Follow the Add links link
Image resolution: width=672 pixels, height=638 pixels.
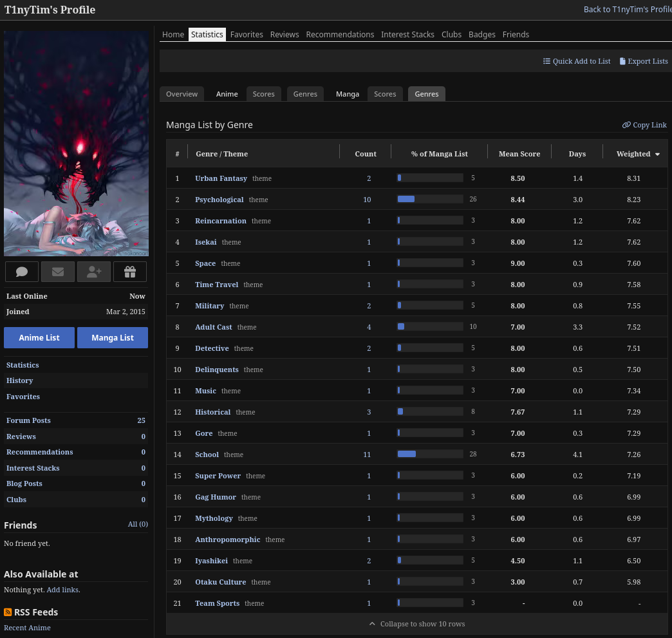pos(63,590)
